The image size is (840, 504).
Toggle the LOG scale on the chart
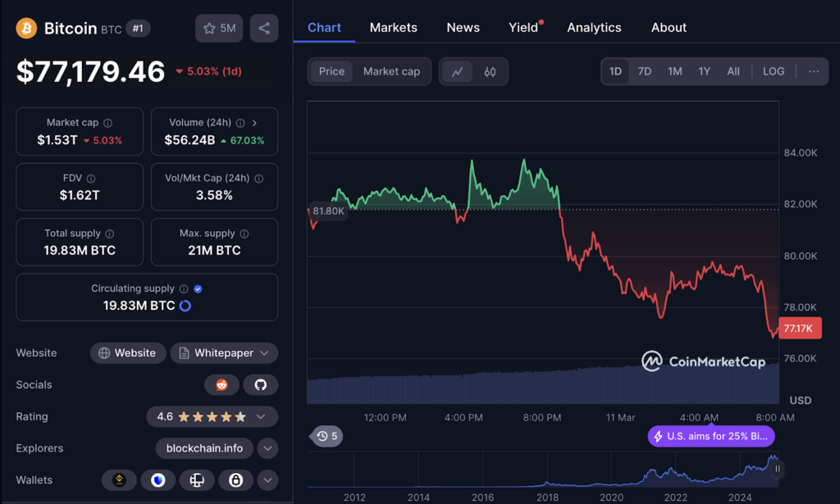[773, 71]
